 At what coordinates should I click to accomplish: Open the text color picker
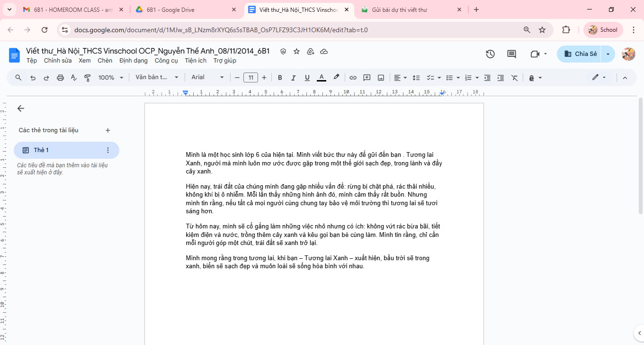tap(322, 78)
